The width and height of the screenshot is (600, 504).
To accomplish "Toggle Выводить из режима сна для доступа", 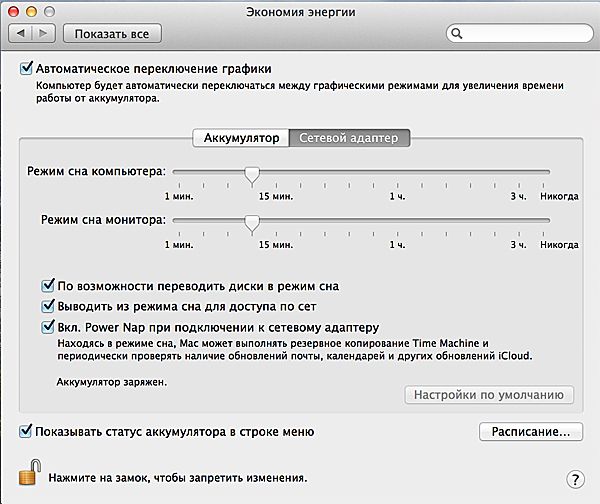I will pyautogui.click(x=47, y=305).
